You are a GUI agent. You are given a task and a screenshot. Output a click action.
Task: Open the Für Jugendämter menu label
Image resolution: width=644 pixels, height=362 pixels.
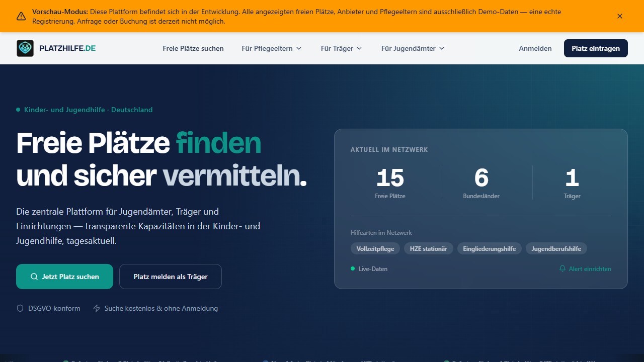coord(409,48)
